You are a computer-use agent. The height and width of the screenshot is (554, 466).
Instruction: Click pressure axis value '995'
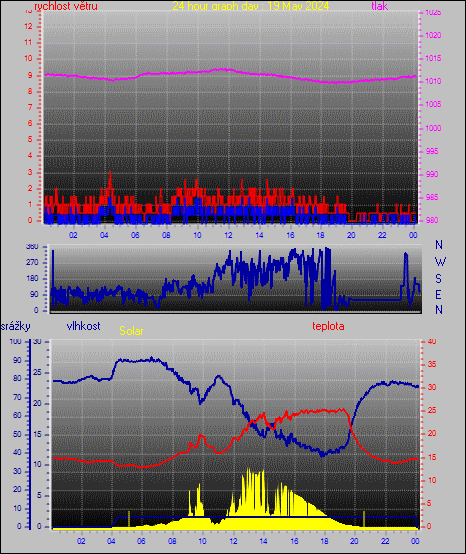point(432,151)
